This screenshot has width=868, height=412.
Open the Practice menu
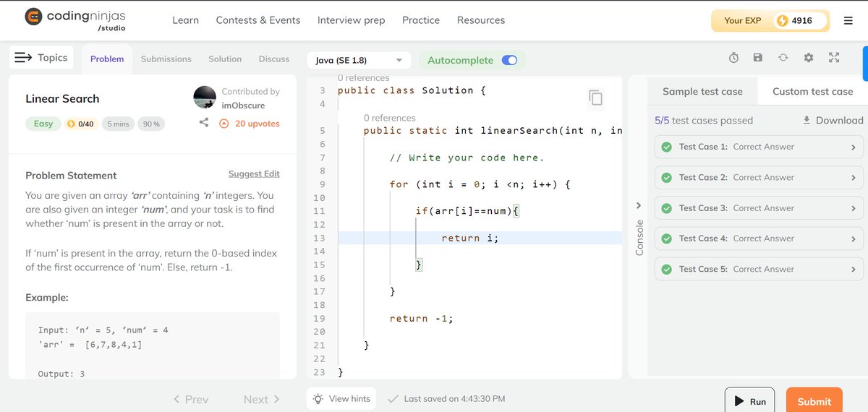[421, 20]
